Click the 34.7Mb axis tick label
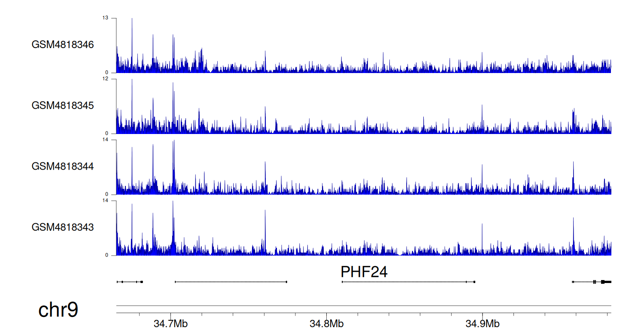 pyautogui.click(x=170, y=323)
